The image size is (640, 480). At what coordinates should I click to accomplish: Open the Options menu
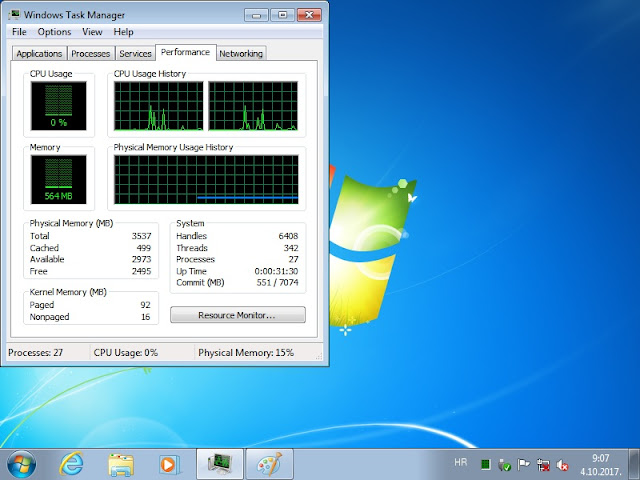tap(54, 32)
